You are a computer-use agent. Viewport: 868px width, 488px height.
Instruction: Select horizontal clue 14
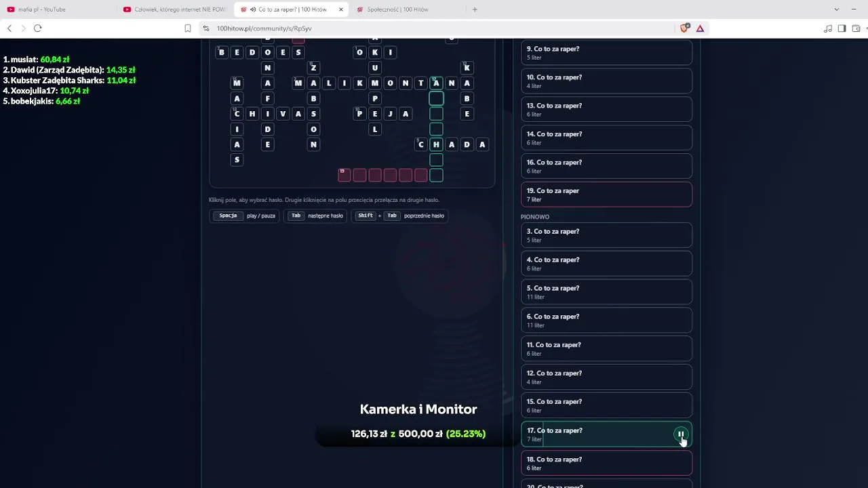(x=606, y=138)
